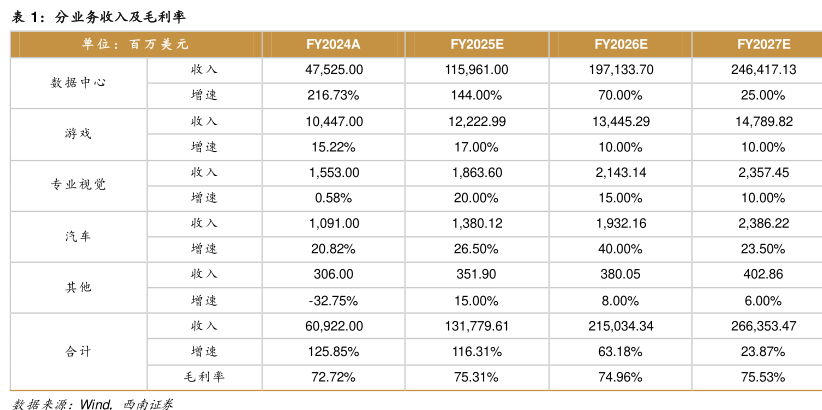Select the -32.75% growth value
The width and height of the screenshot is (822, 410).
[334, 301]
